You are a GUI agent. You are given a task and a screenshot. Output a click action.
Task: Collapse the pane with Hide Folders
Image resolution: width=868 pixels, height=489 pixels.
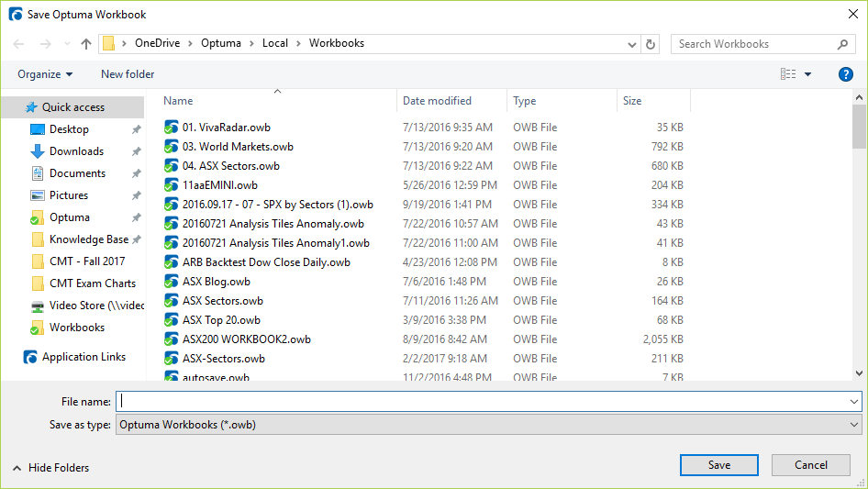coord(50,468)
